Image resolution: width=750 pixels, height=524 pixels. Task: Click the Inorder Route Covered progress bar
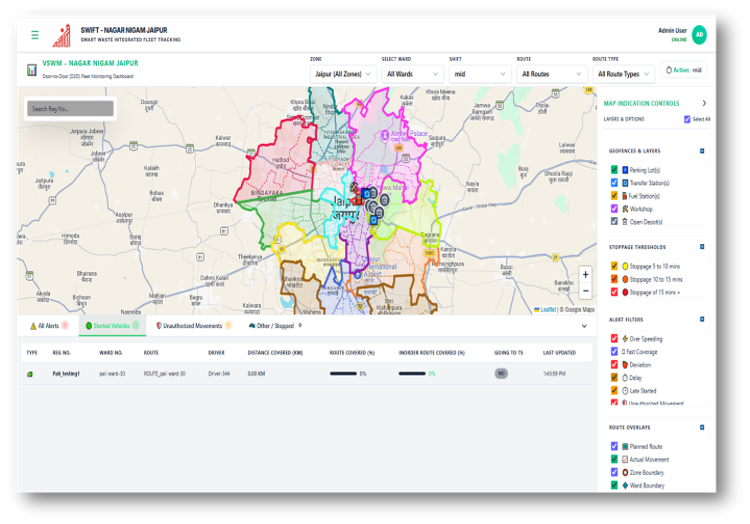click(x=412, y=373)
